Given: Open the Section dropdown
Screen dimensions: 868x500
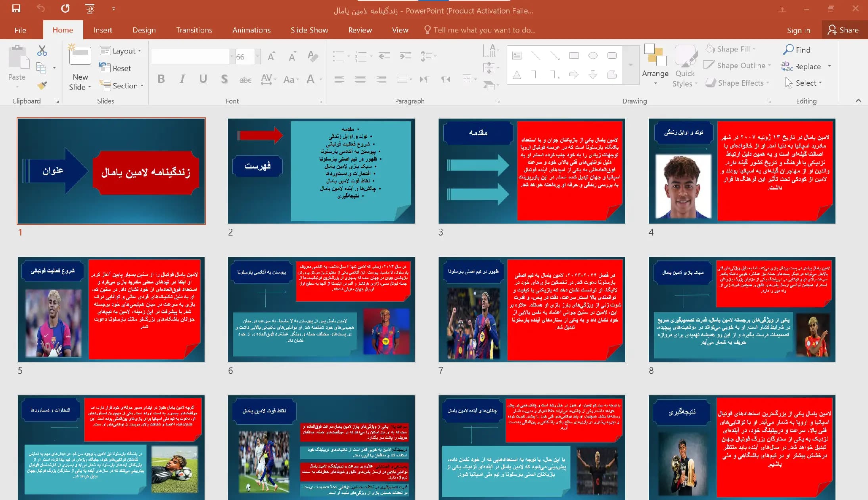Looking at the screenshot, I should click(x=121, y=86).
